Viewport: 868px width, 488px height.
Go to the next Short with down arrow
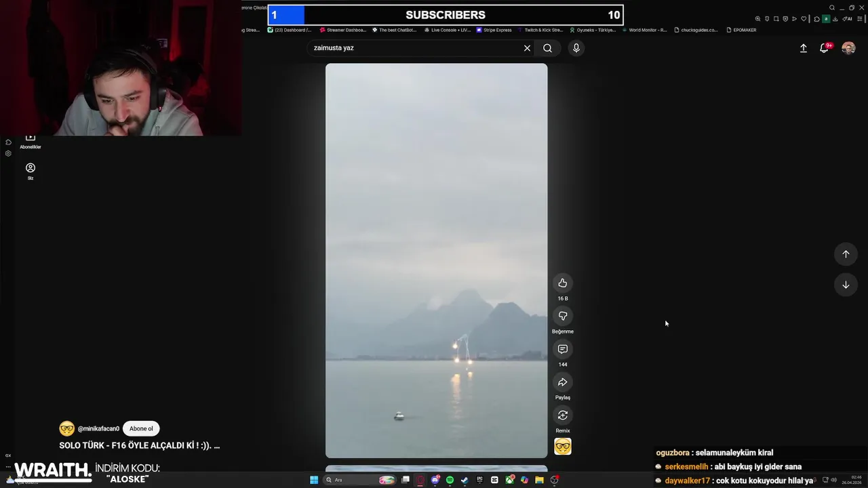click(846, 285)
